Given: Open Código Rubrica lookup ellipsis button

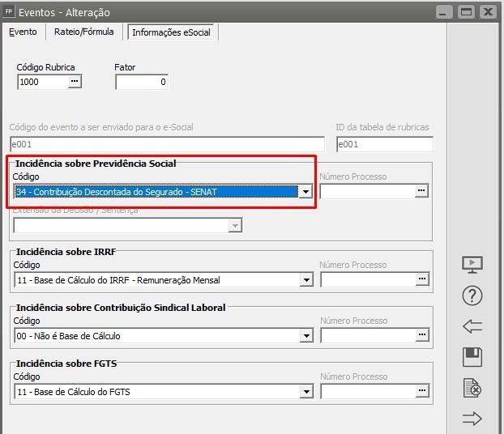Looking at the screenshot, I should (75, 82).
